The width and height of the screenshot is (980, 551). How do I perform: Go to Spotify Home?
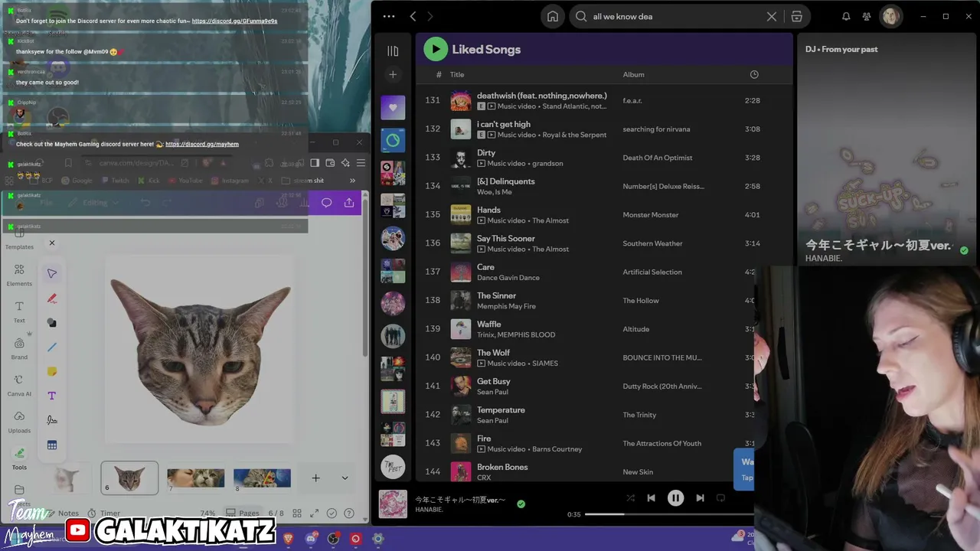(x=552, y=16)
